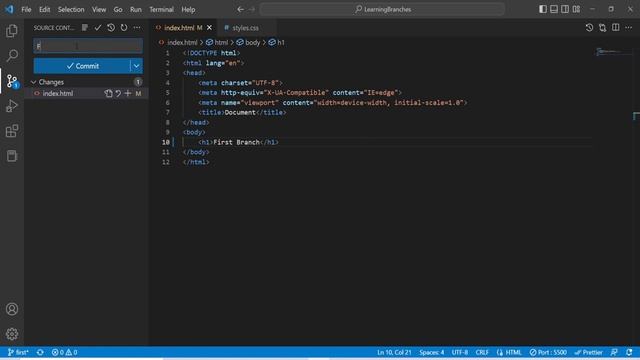Split the editor right
This screenshot has width=640, height=360.
pos(616,27)
